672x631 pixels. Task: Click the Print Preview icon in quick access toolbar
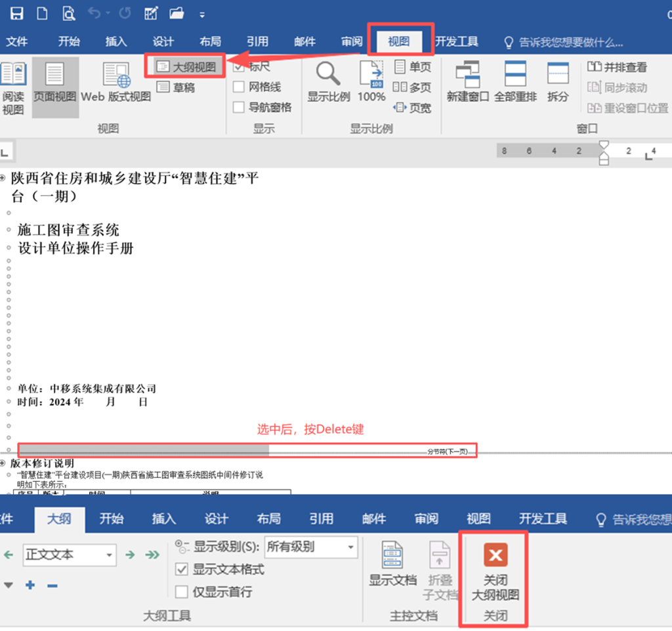[69, 13]
